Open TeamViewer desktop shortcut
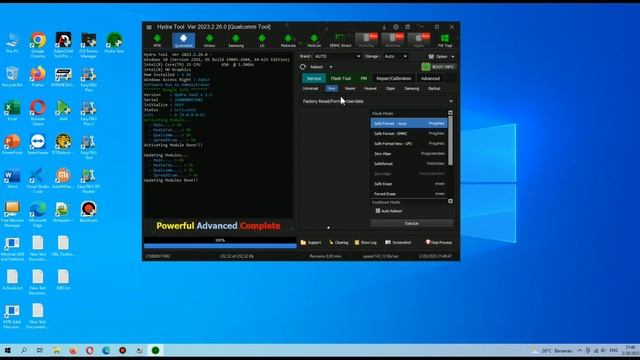The width and height of the screenshot is (640, 360). 38,144
